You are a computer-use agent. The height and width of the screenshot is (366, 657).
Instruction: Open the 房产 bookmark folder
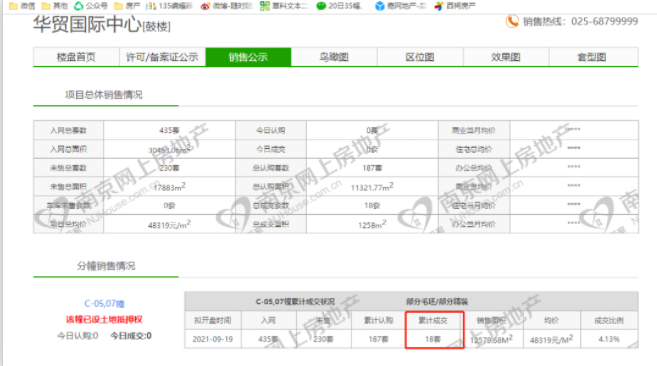coord(127,6)
